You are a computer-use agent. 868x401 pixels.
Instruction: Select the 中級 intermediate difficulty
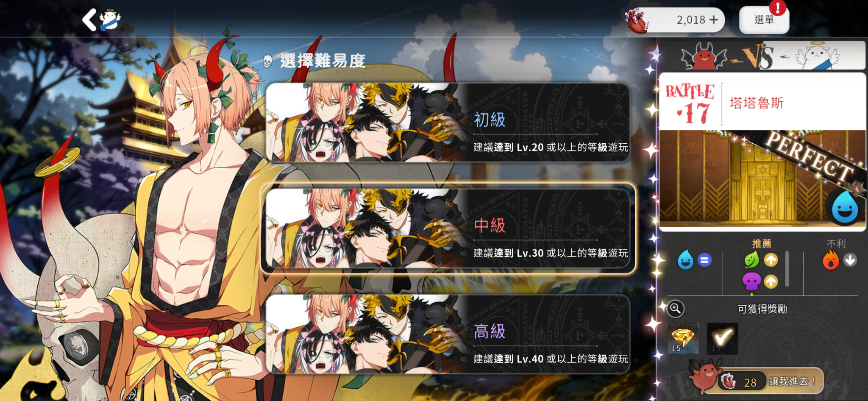pos(448,228)
